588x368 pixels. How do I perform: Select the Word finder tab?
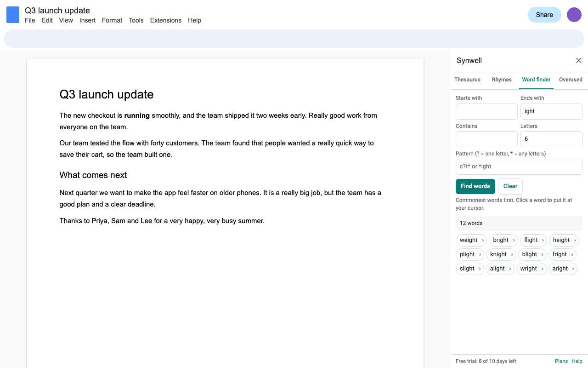click(536, 80)
